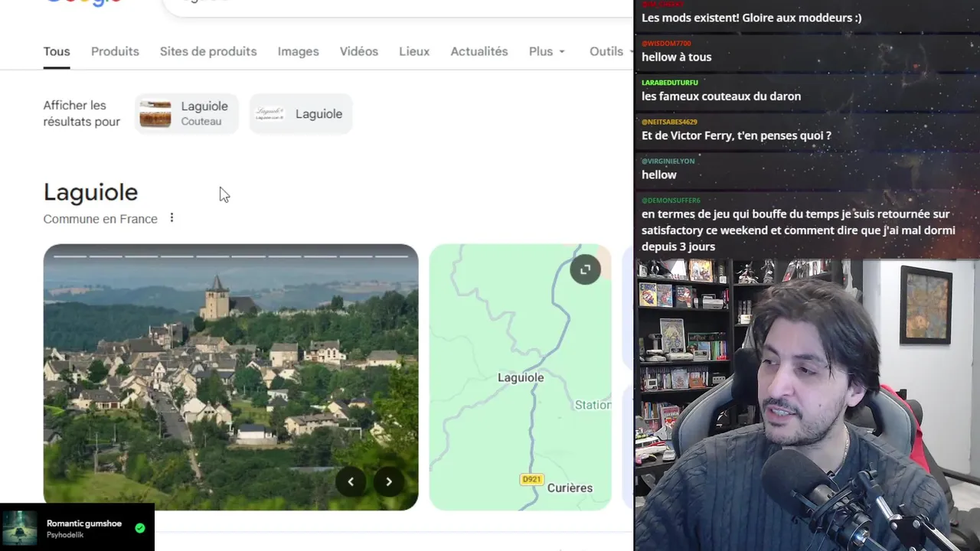This screenshot has width=980, height=551.
Task: Choose the Laguiole Couteau result chip
Action: click(x=187, y=113)
